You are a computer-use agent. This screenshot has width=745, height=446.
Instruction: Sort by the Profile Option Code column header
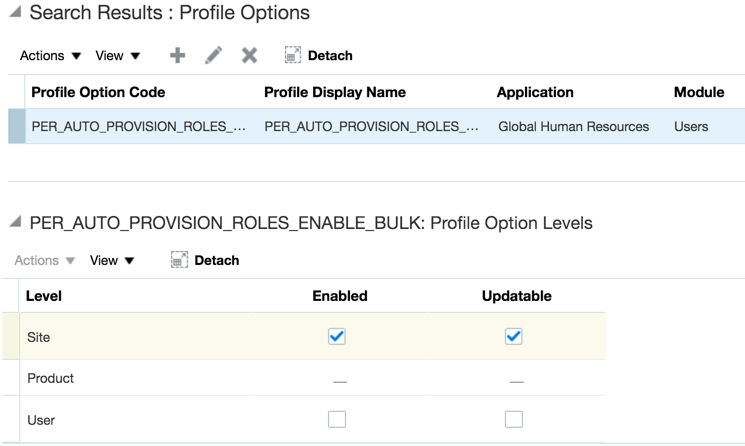[98, 92]
